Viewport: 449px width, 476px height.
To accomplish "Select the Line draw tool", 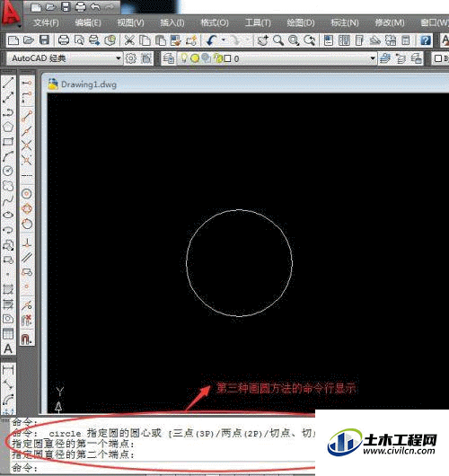I will click(x=8, y=83).
